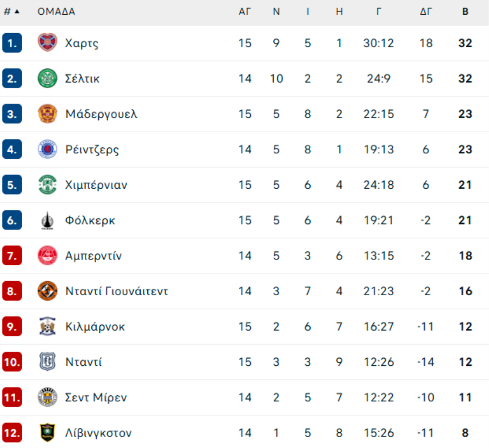This screenshot has width=489, height=448.
Task: Click the Hearts (Χαρτς) club crest
Action: click(47, 43)
